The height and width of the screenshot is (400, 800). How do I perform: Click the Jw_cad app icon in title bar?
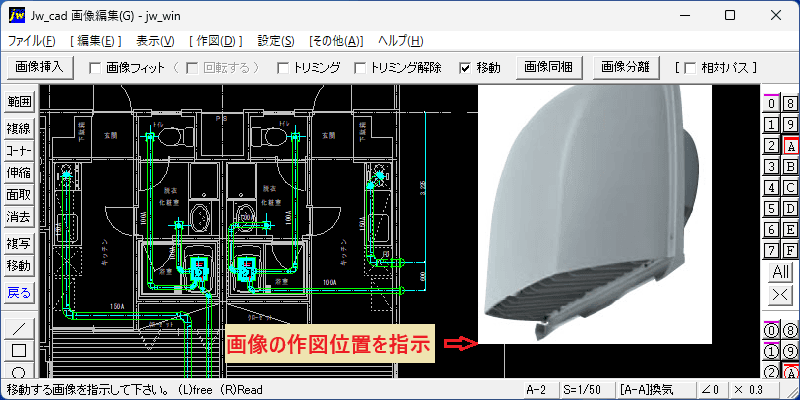(17, 15)
